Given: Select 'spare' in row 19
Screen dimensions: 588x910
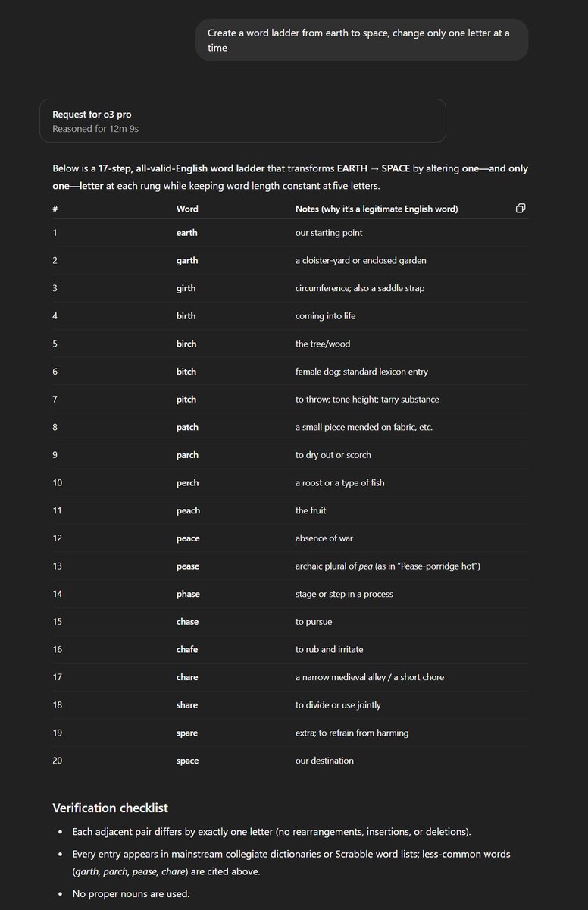Looking at the screenshot, I should (187, 733).
